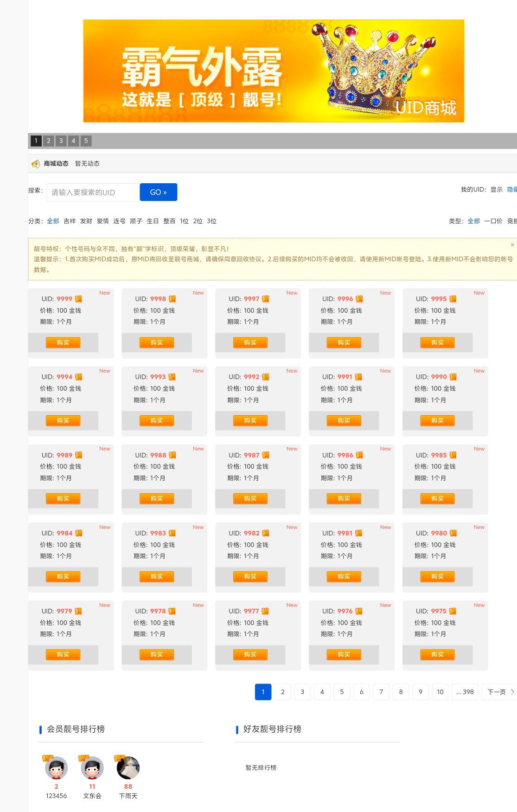
Task: Buy UID 9981 with the 购买 button
Action: click(x=344, y=576)
